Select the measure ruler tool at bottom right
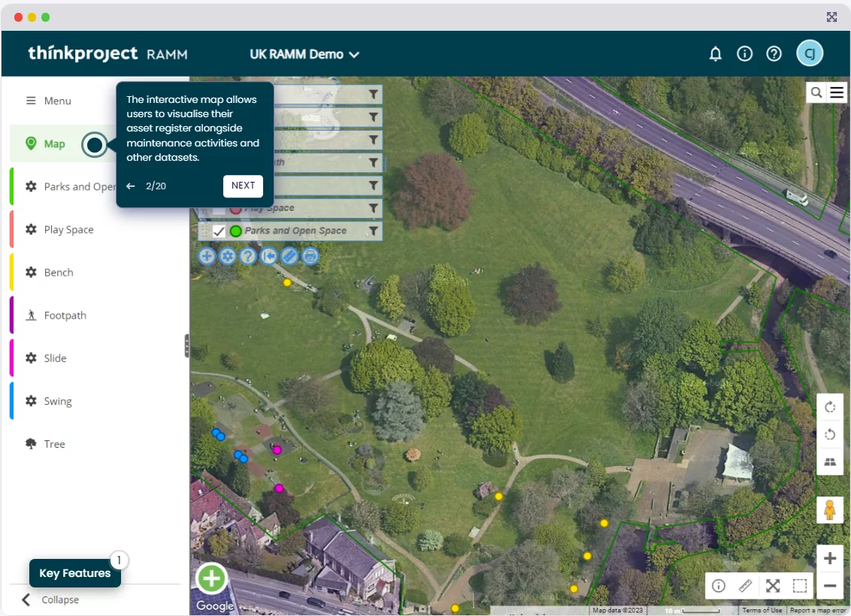851x616 pixels. tap(745, 586)
